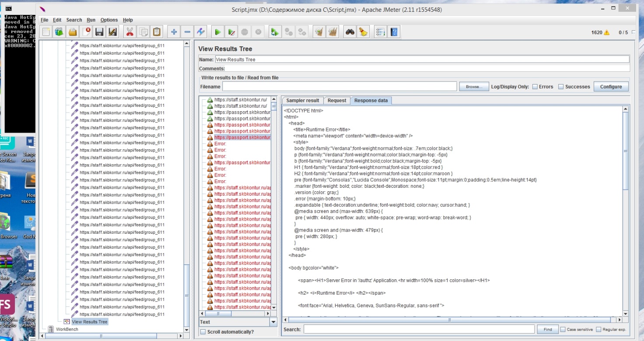Viewport: 644px width, 341px height.
Task: Expand all nodes with the plus icon
Action: click(174, 32)
